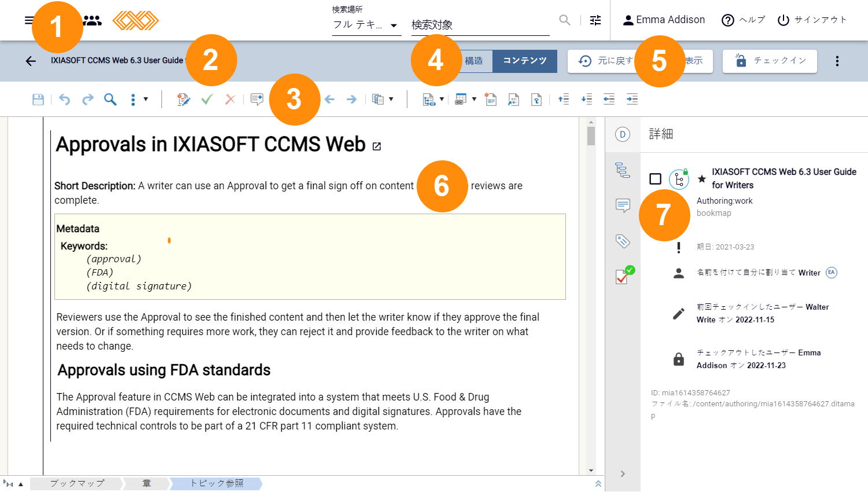The width and height of the screenshot is (868, 492).
Task: Open the tree view eye icon dropdown in toolbar
Action: [433, 100]
